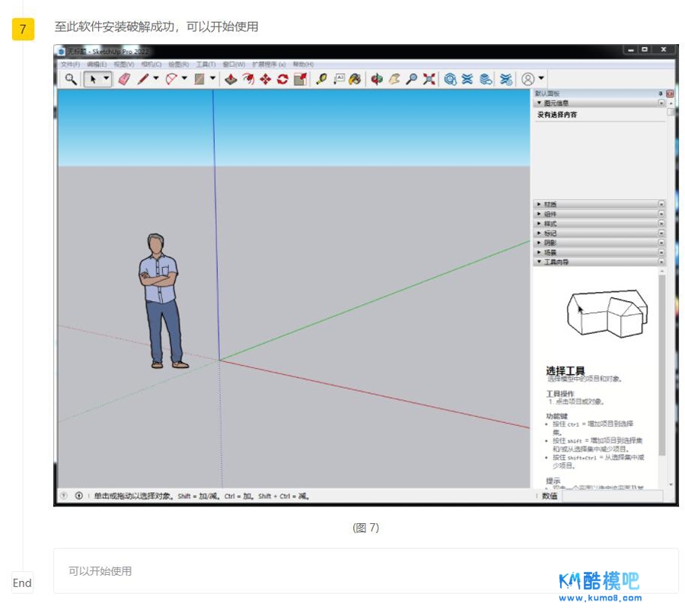
Task: Open the Rectangle tool dropdown arrow
Action: point(213,78)
